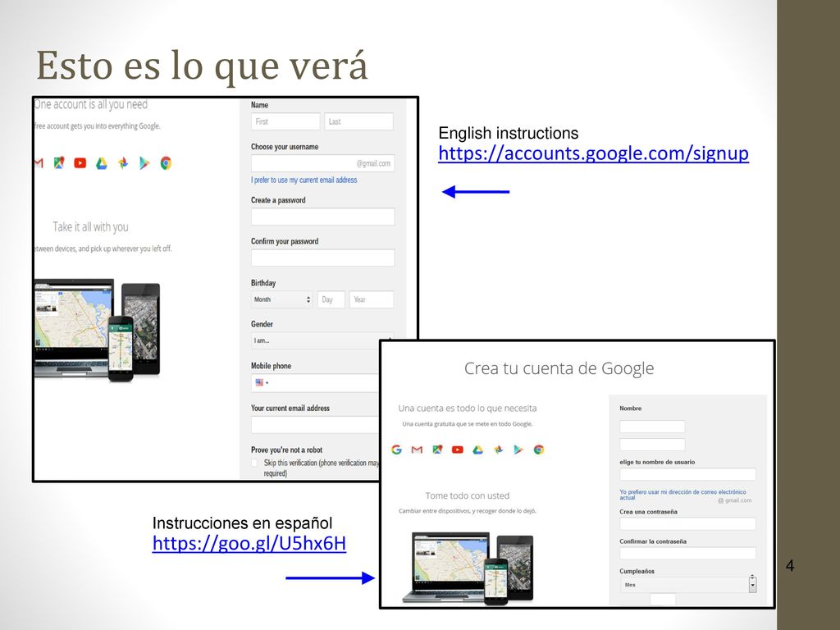
Task: Click the second Nombre input field
Action: point(652,444)
